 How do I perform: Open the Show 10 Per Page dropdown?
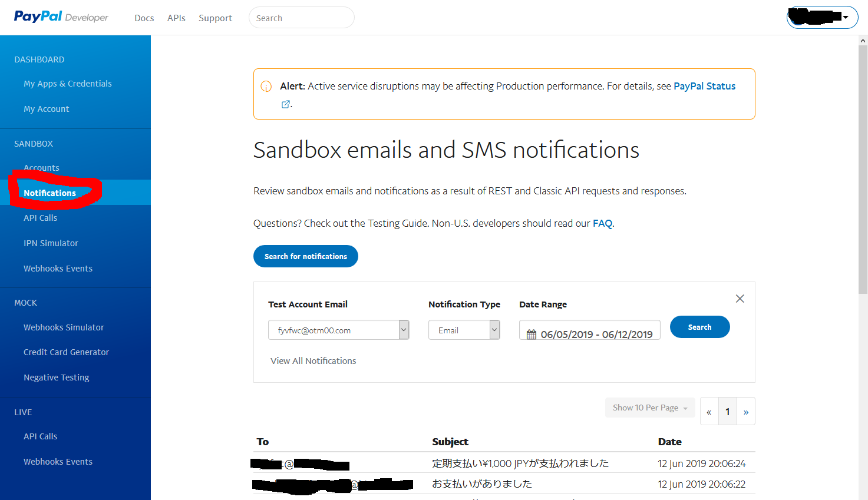click(x=649, y=408)
